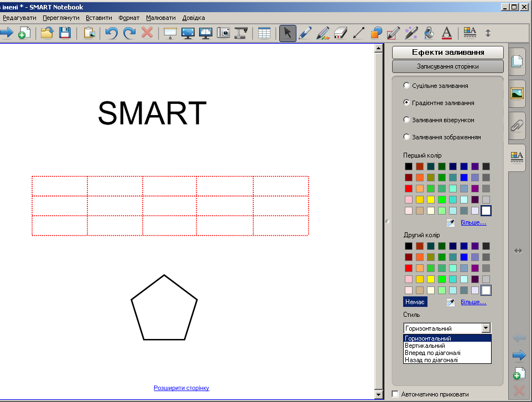Select the pattern fill radio button
532x402 pixels.
pos(406,119)
